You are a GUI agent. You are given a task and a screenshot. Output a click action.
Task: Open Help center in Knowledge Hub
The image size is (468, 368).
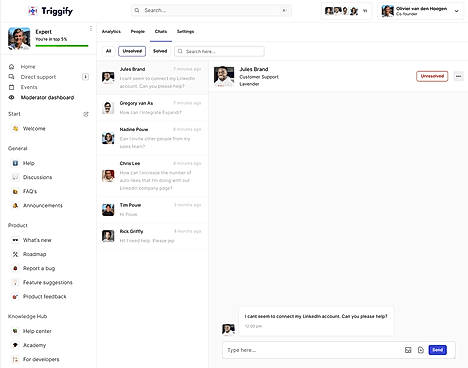[37, 331]
